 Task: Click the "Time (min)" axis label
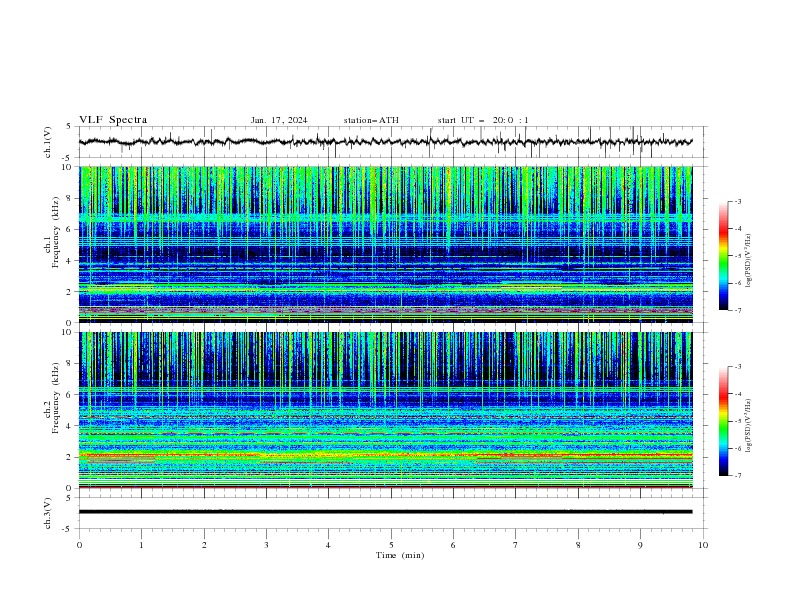click(x=400, y=555)
